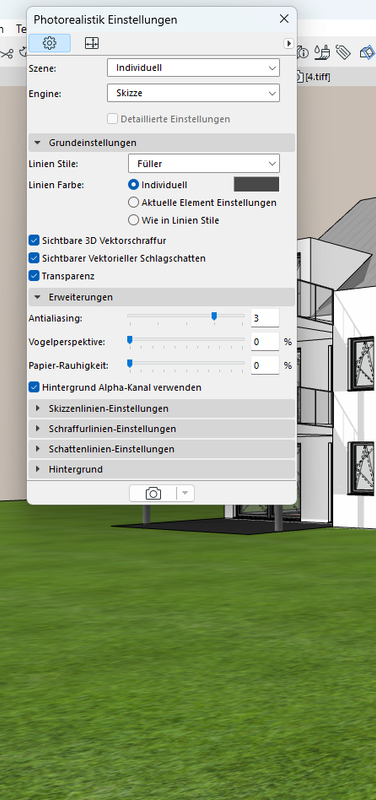Expand Skizzenlinien-Einstellungen section
Viewport: 376px width, 800px height.
162,409
